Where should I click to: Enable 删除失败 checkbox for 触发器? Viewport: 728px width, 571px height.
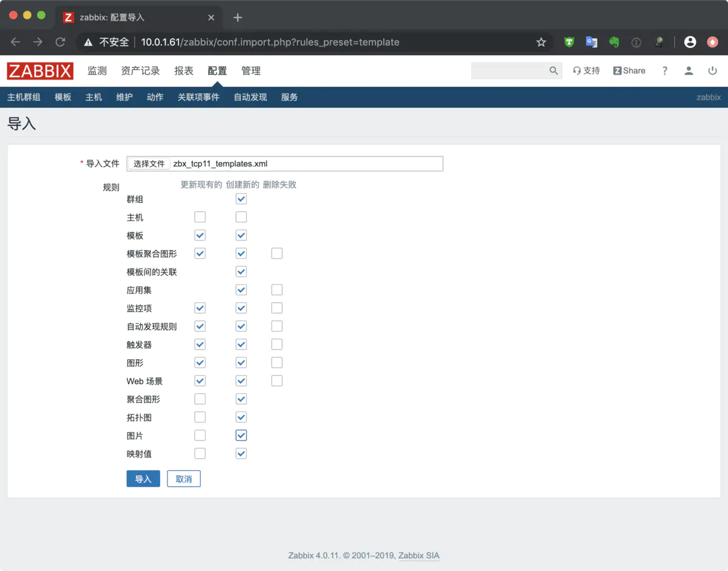(277, 344)
